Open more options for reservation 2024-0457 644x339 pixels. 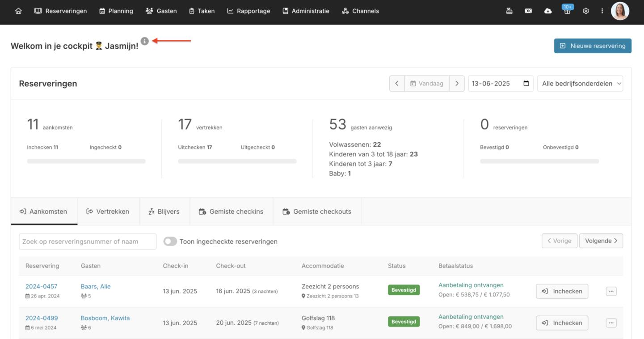pos(611,291)
